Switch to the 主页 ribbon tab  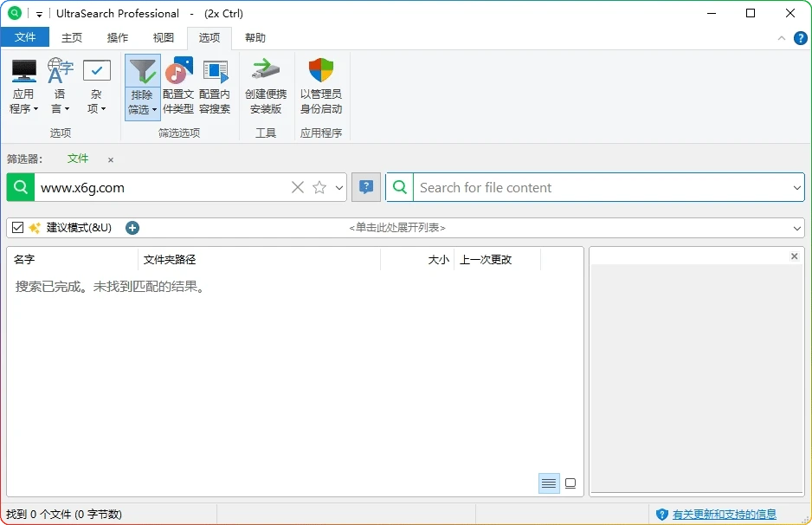(x=72, y=38)
